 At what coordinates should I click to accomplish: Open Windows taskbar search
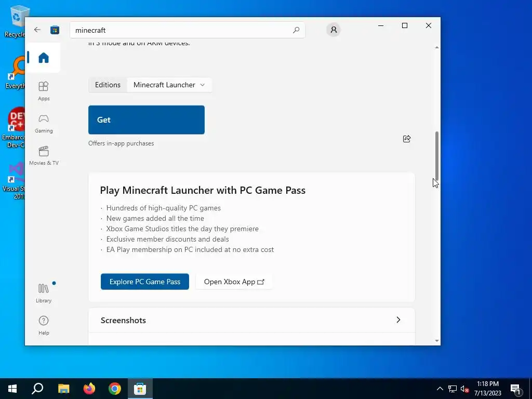(x=37, y=389)
